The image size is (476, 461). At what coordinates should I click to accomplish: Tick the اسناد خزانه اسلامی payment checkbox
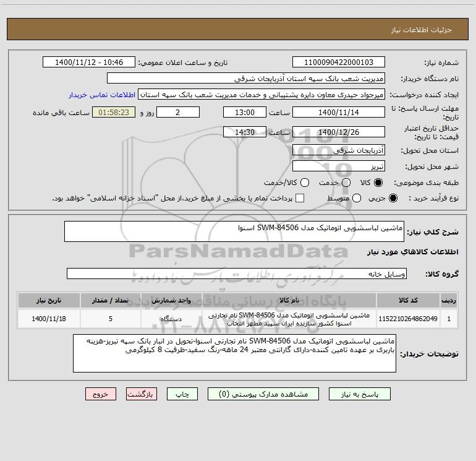click(x=300, y=198)
